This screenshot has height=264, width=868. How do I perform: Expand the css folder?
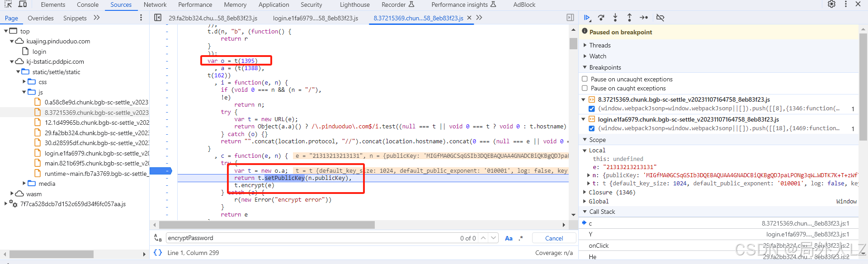(24, 82)
